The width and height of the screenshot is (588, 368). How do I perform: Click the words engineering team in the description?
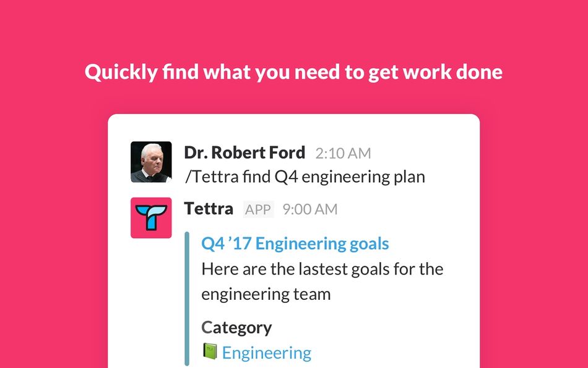(x=266, y=294)
